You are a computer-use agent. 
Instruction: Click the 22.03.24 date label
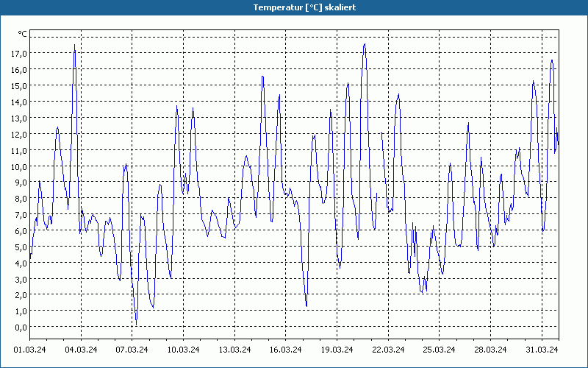pyautogui.click(x=389, y=350)
